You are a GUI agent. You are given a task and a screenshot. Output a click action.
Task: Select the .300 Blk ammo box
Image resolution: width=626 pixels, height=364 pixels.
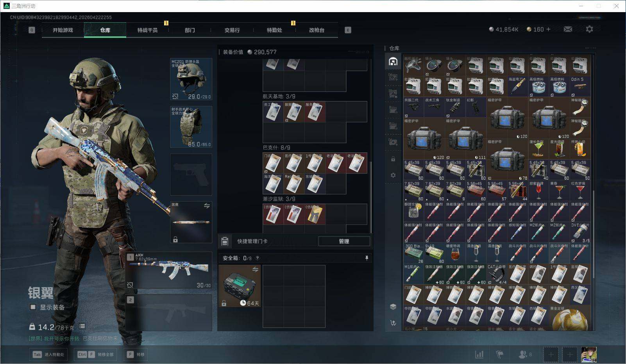tap(413, 253)
